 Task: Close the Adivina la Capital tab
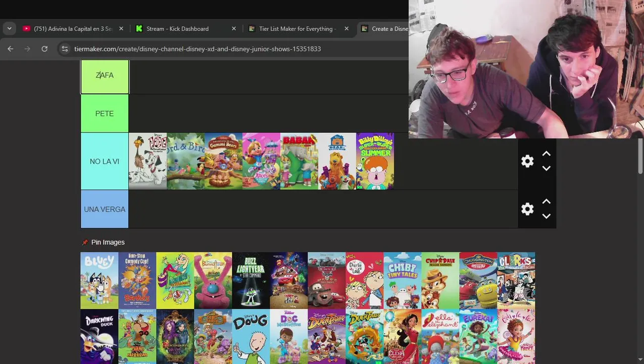[x=121, y=29]
